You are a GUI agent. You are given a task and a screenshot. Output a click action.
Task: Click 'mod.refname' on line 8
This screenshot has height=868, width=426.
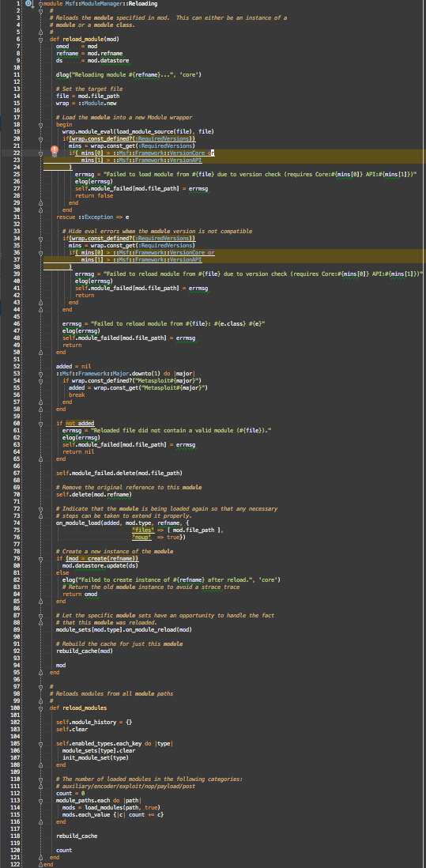click(x=105, y=54)
